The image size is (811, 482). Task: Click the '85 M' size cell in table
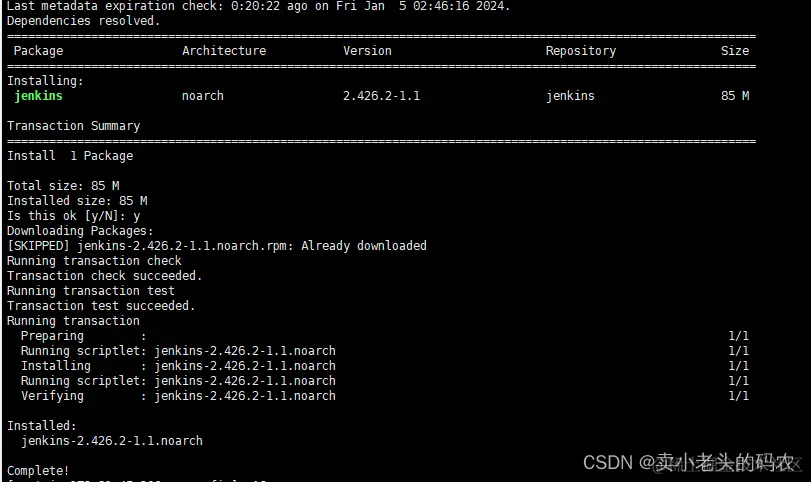click(x=735, y=96)
